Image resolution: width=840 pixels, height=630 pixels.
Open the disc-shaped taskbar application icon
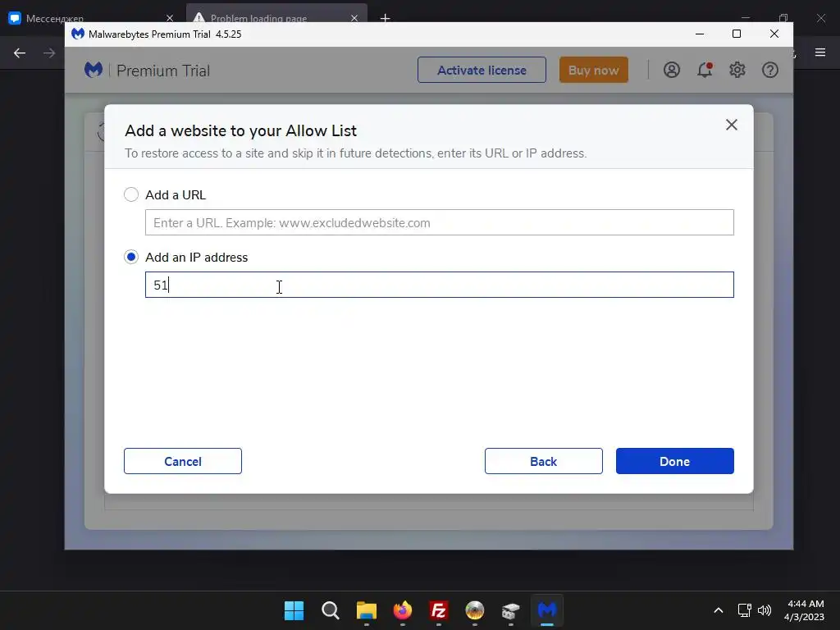pyautogui.click(x=475, y=610)
